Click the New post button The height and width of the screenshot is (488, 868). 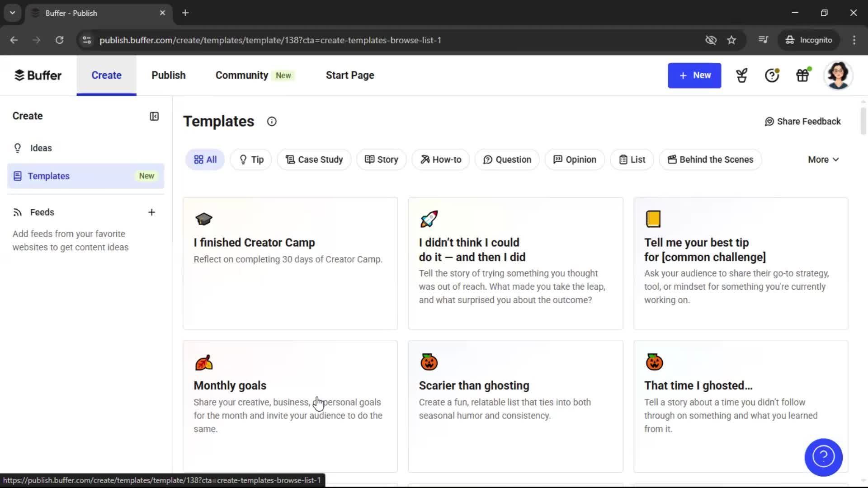[694, 75]
